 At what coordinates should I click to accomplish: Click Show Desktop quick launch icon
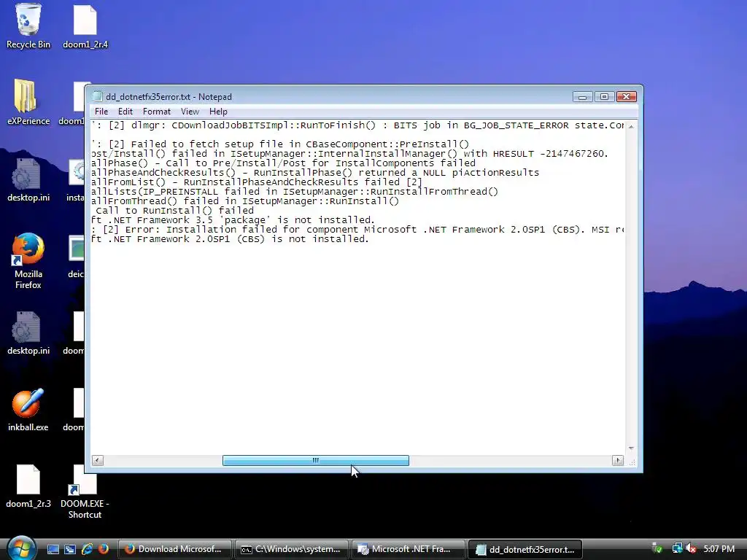pyautogui.click(x=53, y=549)
